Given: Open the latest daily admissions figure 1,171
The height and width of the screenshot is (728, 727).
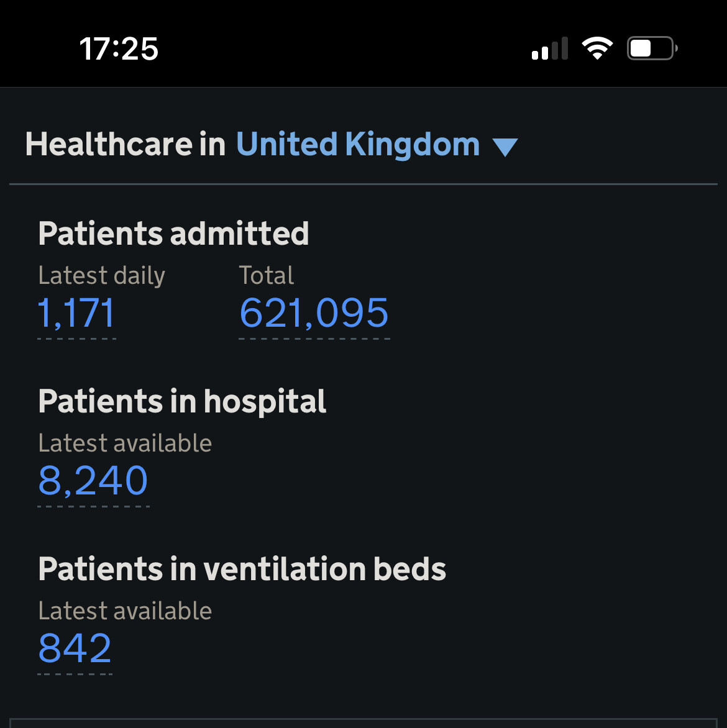Looking at the screenshot, I should 76,313.
